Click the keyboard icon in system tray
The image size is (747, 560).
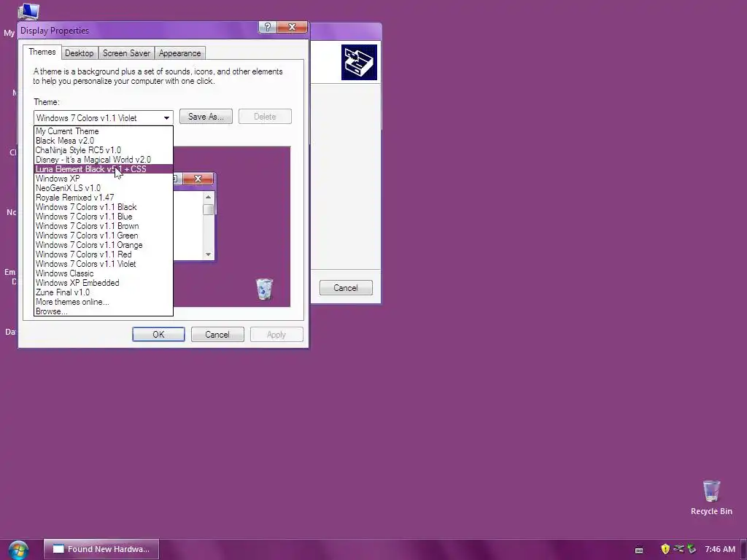coord(639,550)
